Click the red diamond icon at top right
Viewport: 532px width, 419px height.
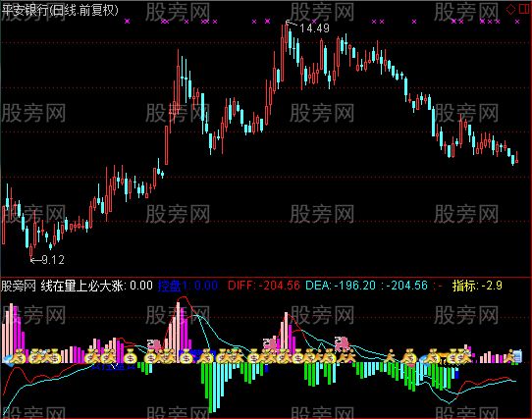(x=510, y=10)
